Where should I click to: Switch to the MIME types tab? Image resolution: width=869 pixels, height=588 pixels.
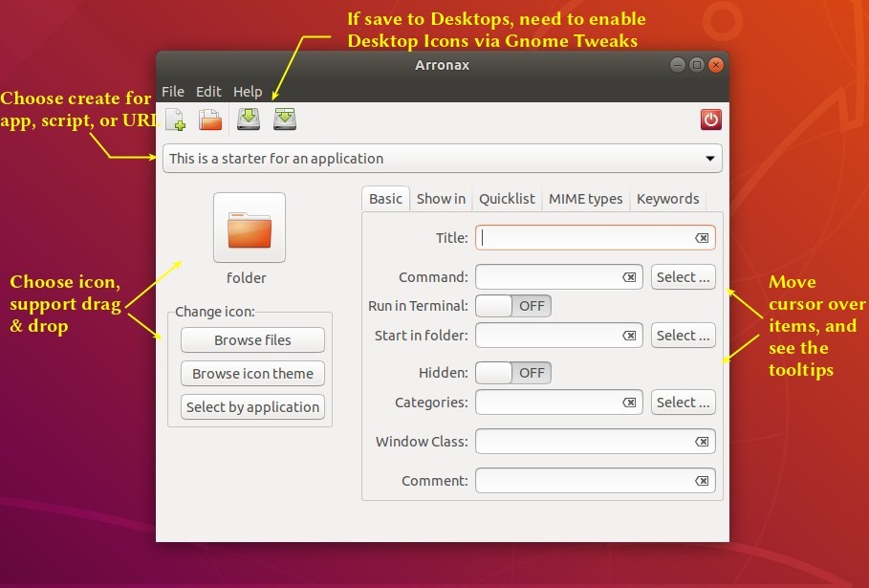coord(586,199)
